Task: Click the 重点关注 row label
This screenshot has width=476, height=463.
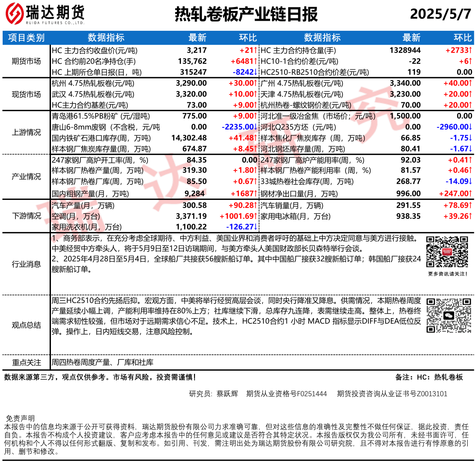Action: [26, 362]
